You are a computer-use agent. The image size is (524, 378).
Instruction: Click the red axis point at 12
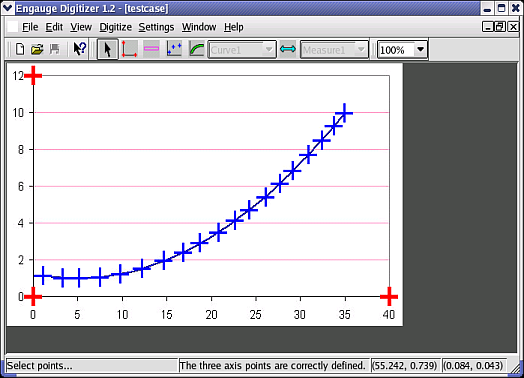pyautogui.click(x=33, y=76)
